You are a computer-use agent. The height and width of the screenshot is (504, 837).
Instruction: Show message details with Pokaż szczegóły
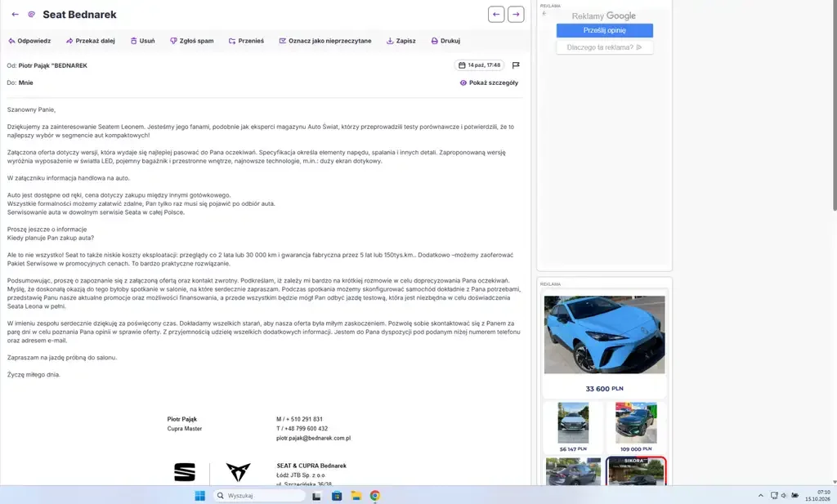pos(489,83)
